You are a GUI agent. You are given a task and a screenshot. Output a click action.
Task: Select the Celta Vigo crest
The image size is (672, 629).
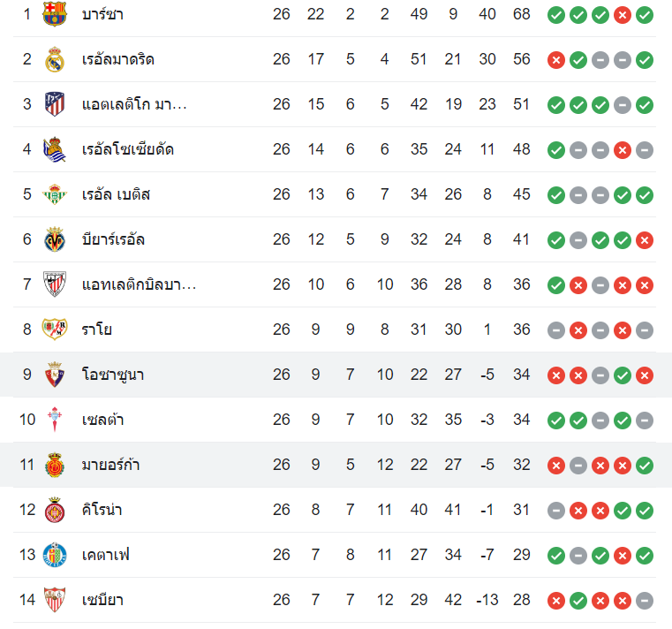click(55, 420)
